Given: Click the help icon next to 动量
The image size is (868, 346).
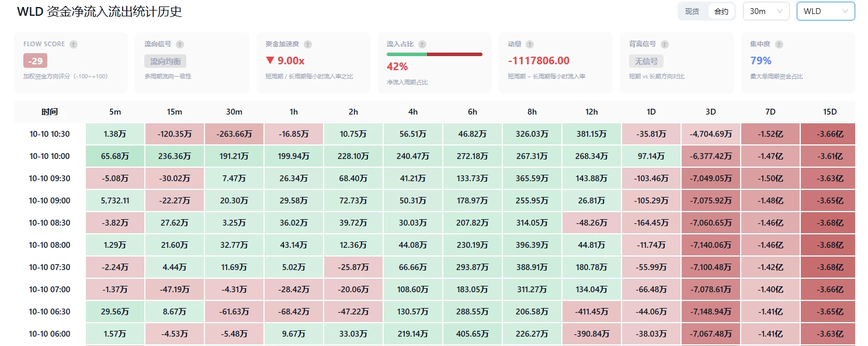Looking at the screenshot, I should pyautogui.click(x=530, y=44).
